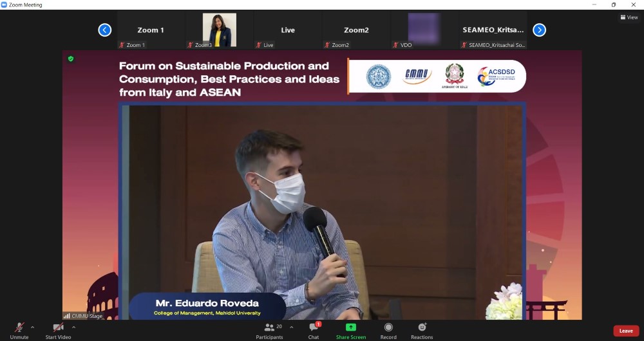
Task: Expand audio options arrow beside Unmute
Action: click(33, 327)
